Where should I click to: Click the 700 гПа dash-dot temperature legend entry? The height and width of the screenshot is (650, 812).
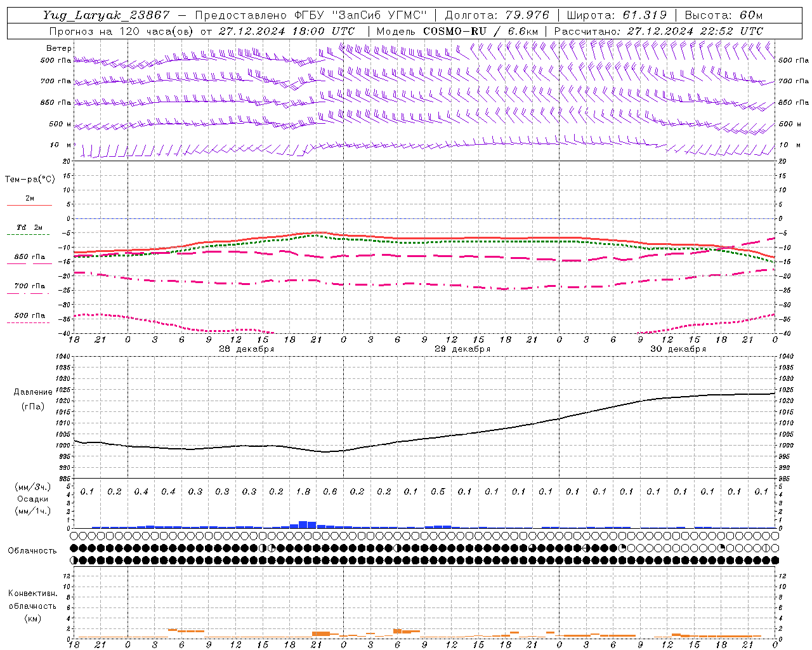pos(29,286)
